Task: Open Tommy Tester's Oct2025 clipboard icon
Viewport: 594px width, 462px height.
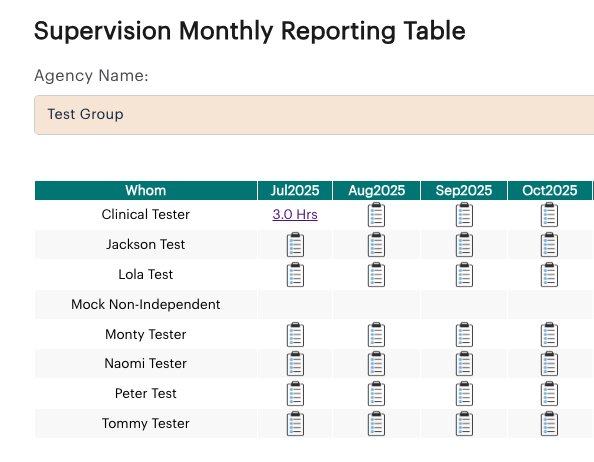Action: click(549, 423)
